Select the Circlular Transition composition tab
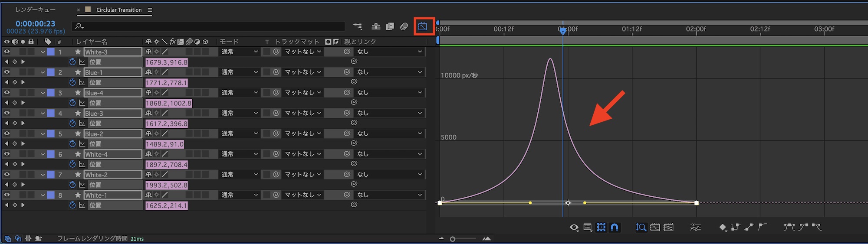 pyautogui.click(x=118, y=10)
